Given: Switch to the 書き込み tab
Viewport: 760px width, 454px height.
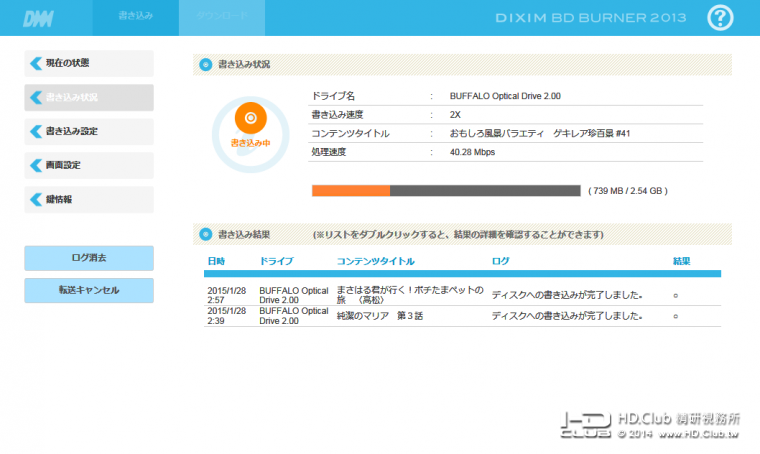Looking at the screenshot, I should click(136, 17).
